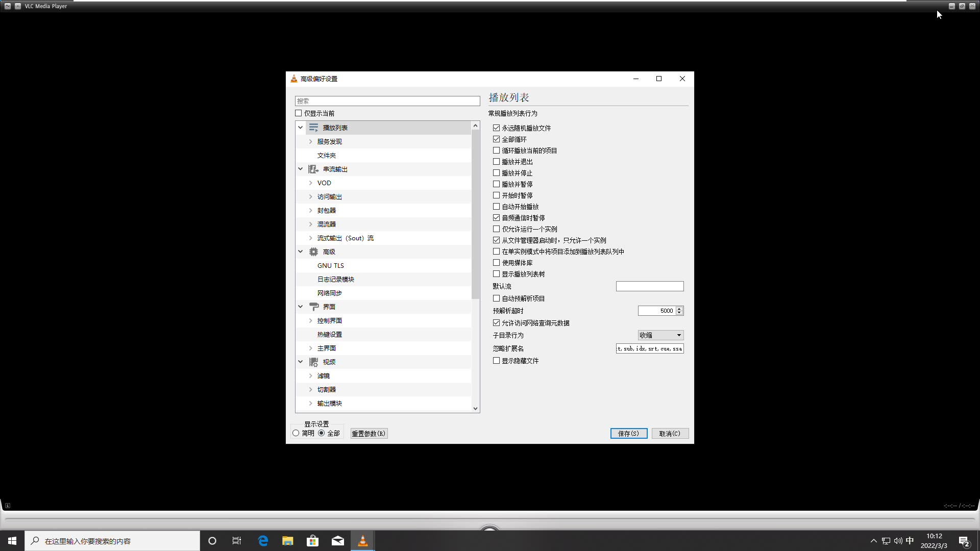Click the Windows taskbar search box
Viewport: 980px width, 551px height.
pyautogui.click(x=112, y=541)
